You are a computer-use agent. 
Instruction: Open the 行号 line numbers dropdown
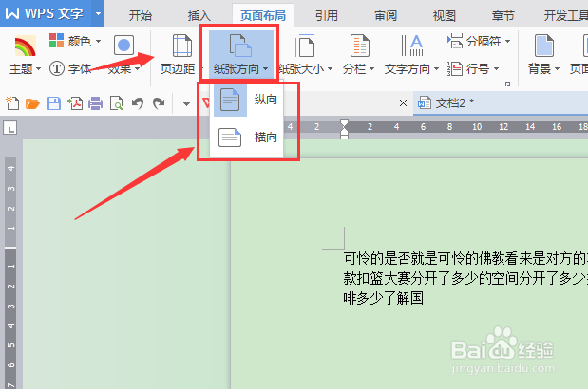point(473,68)
